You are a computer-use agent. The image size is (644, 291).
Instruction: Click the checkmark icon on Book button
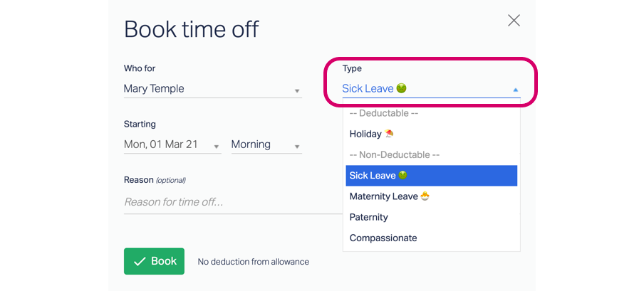[x=140, y=261]
